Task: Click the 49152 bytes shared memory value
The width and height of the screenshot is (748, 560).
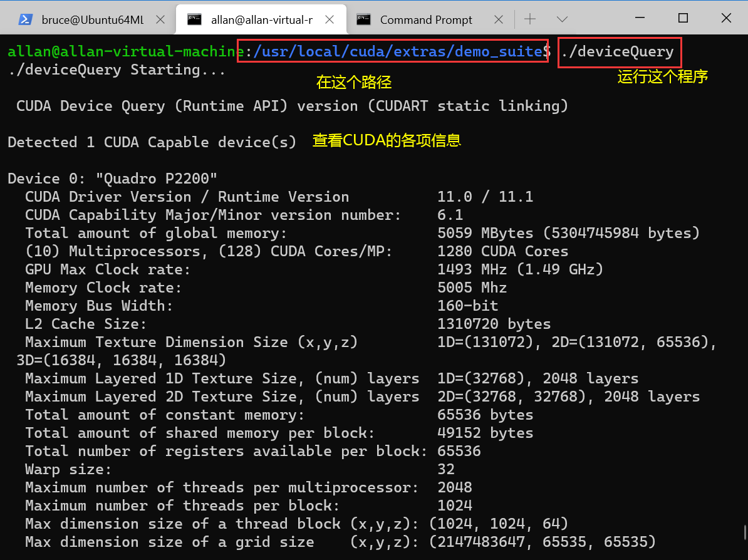Action: (485, 433)
